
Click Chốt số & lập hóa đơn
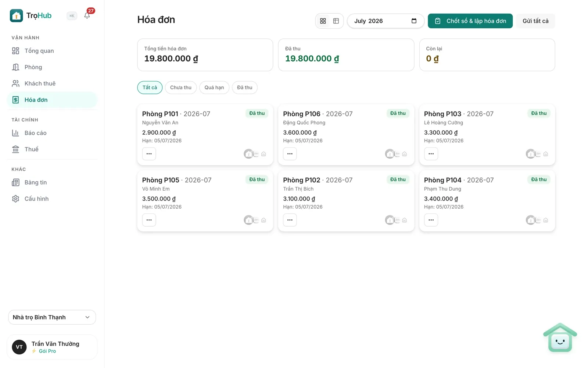[470, 21]
